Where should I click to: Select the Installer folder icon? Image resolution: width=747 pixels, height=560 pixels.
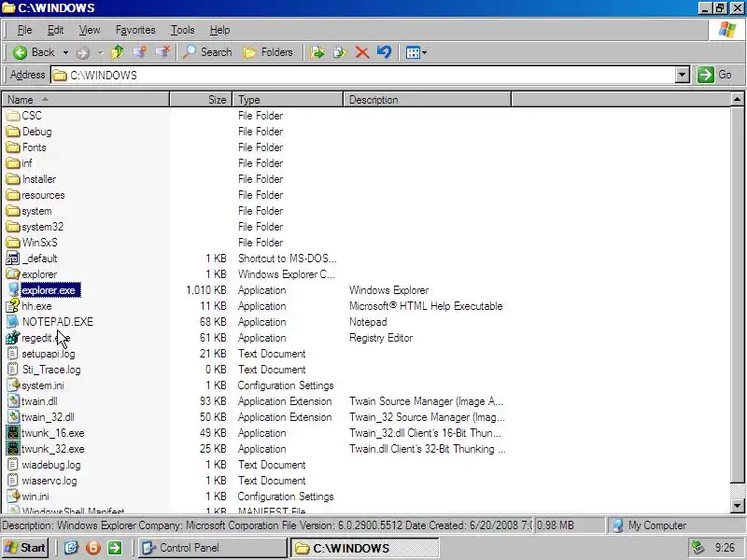(x=13, y=179)
